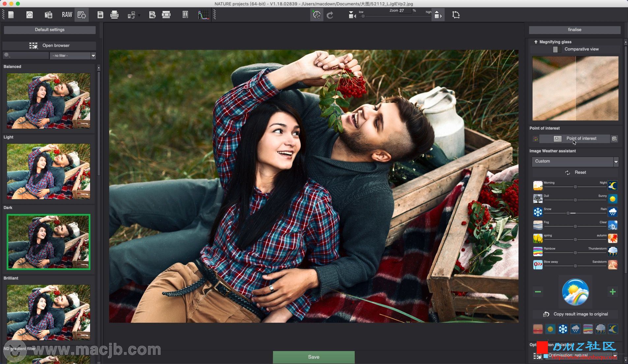
Task: Click the Thunderstorm cloud icon
Action: click(x=613, y=252)
